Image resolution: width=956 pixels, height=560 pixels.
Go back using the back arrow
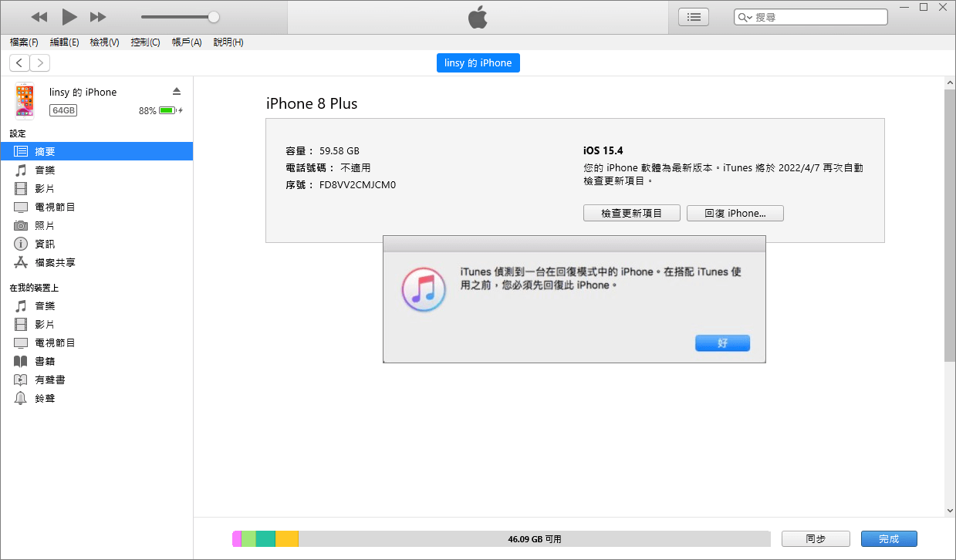point(19,62)
